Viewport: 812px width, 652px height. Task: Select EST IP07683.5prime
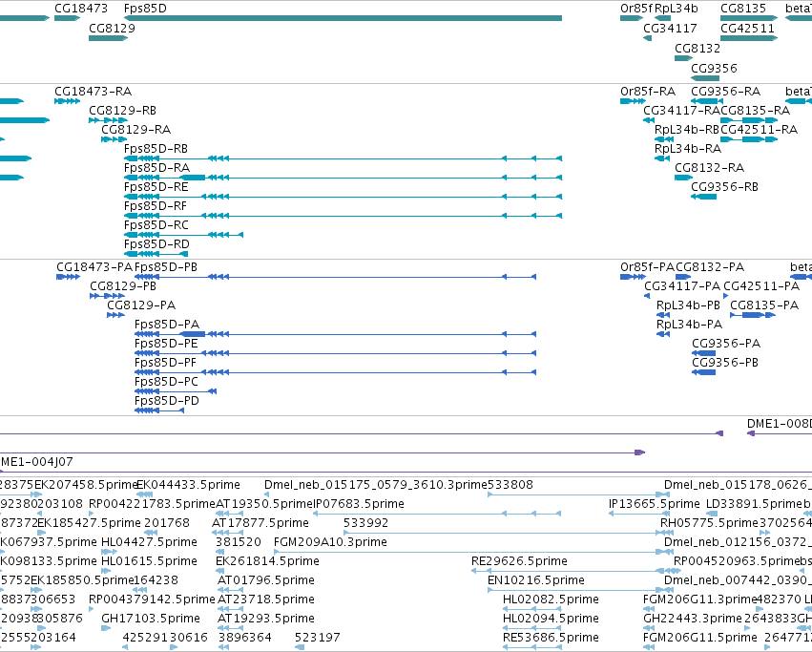pyautogui.click(x=359, y=504)
